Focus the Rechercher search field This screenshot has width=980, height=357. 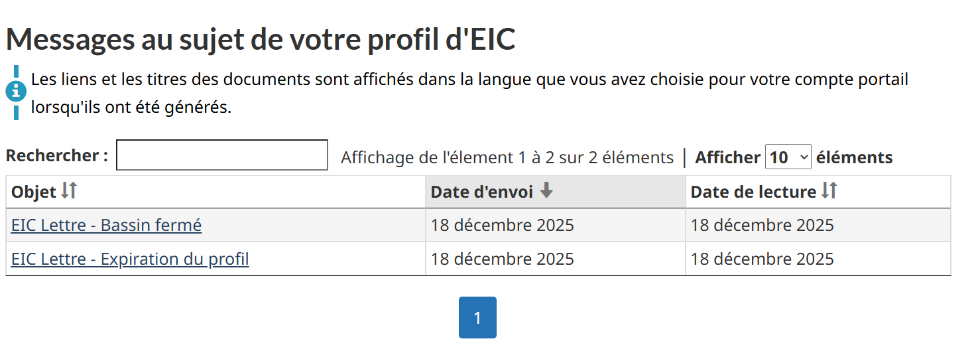point(222,155)
